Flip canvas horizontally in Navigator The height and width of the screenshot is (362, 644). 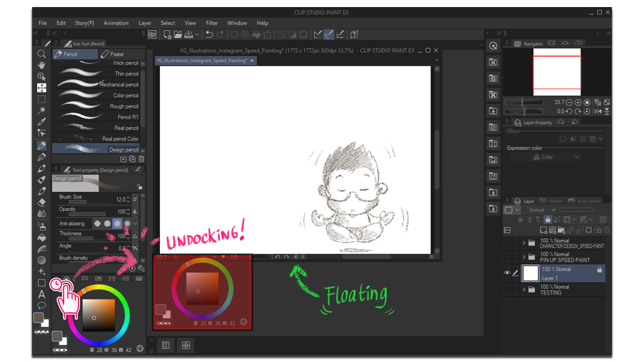(598, 111)
